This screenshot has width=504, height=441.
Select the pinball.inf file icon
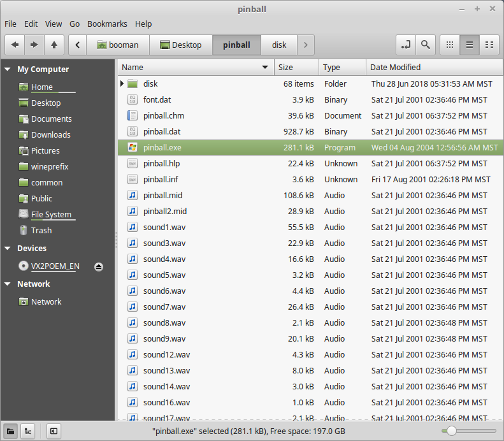[133, 179]
